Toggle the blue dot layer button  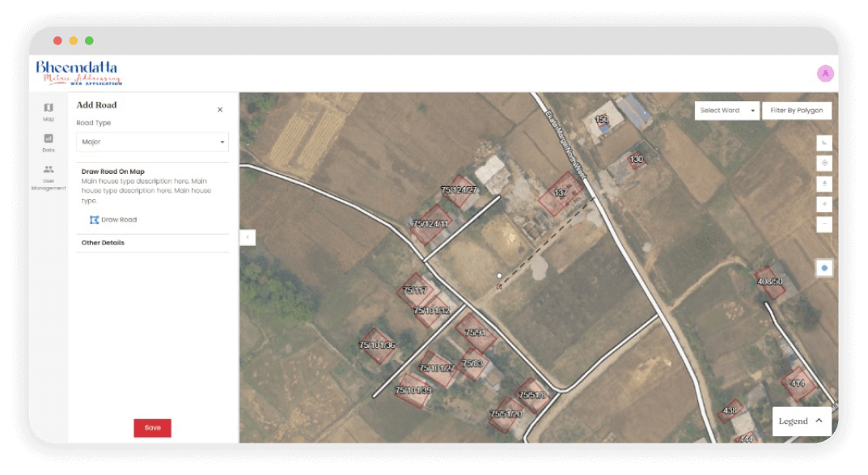(824, 268)
